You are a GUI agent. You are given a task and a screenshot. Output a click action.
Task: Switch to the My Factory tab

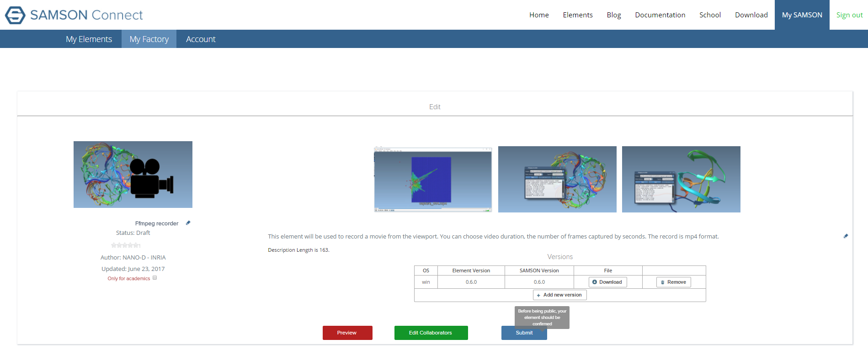[149, 39]
